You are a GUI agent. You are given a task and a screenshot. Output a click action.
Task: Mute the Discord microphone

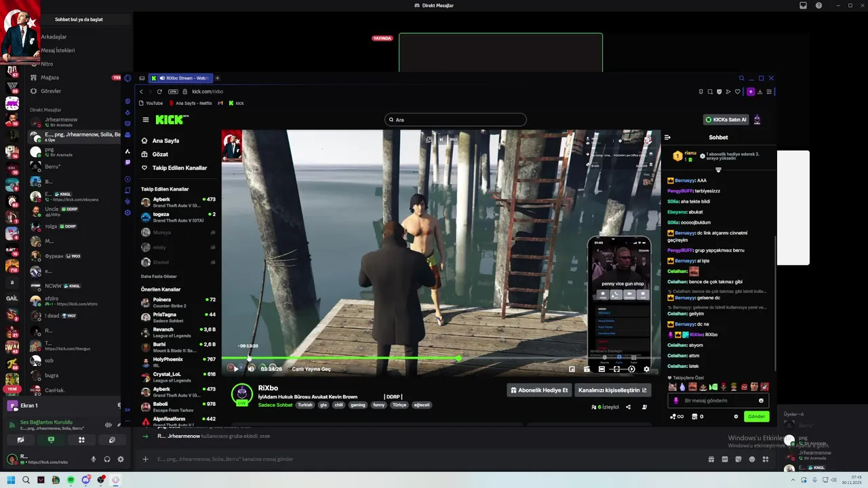pyautogui.click(x=94, y=459)
